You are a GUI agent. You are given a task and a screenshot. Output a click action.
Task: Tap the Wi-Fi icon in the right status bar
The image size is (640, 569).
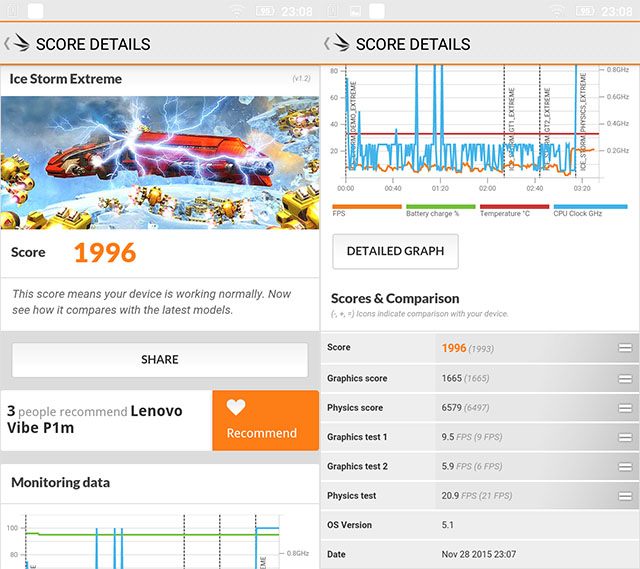[556, 12]
